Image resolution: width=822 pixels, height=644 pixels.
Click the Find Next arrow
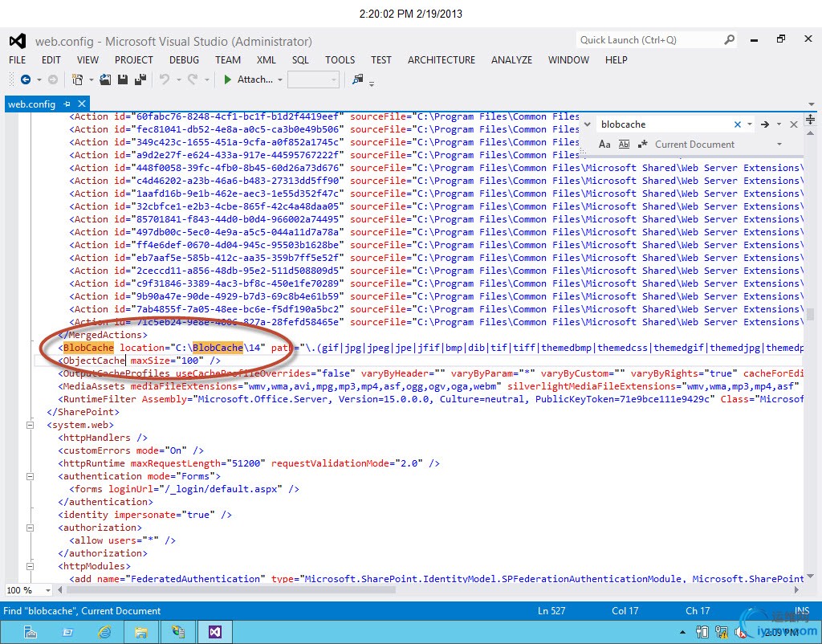click(765, 124)
